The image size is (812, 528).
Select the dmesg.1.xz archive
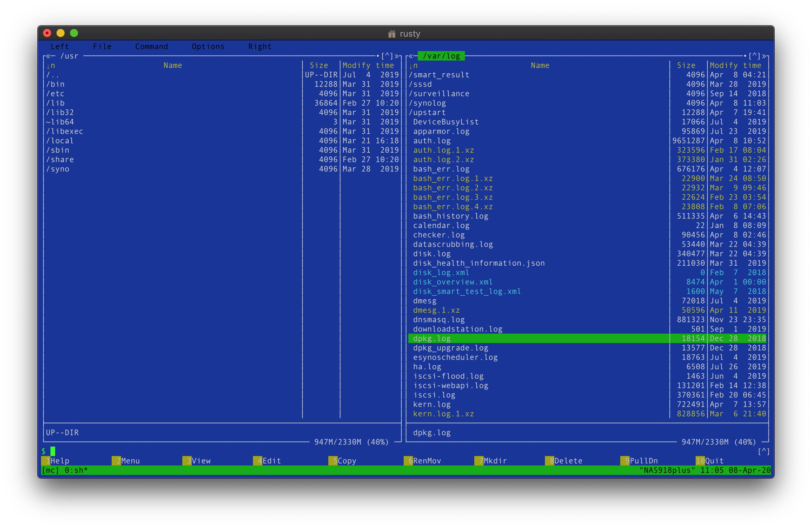587,310
